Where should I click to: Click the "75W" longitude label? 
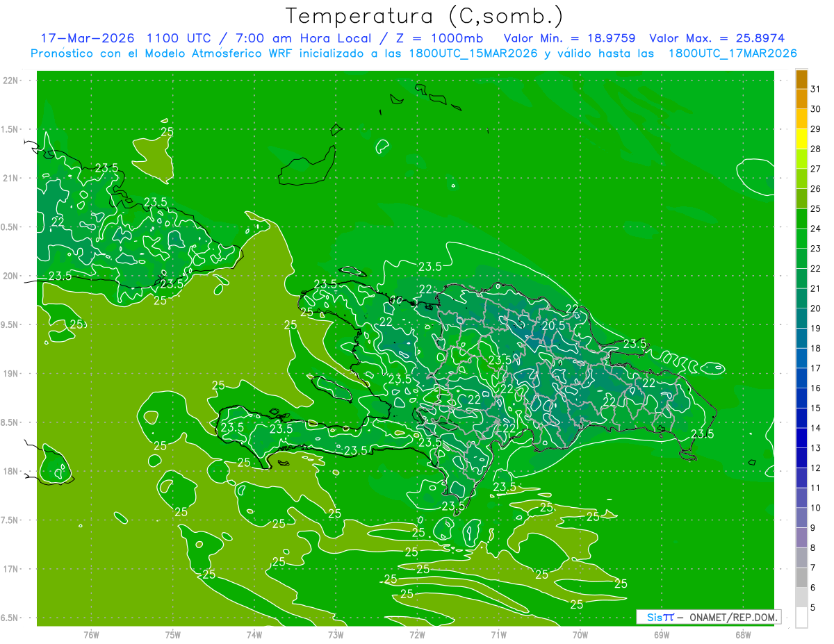coord(172,634)
